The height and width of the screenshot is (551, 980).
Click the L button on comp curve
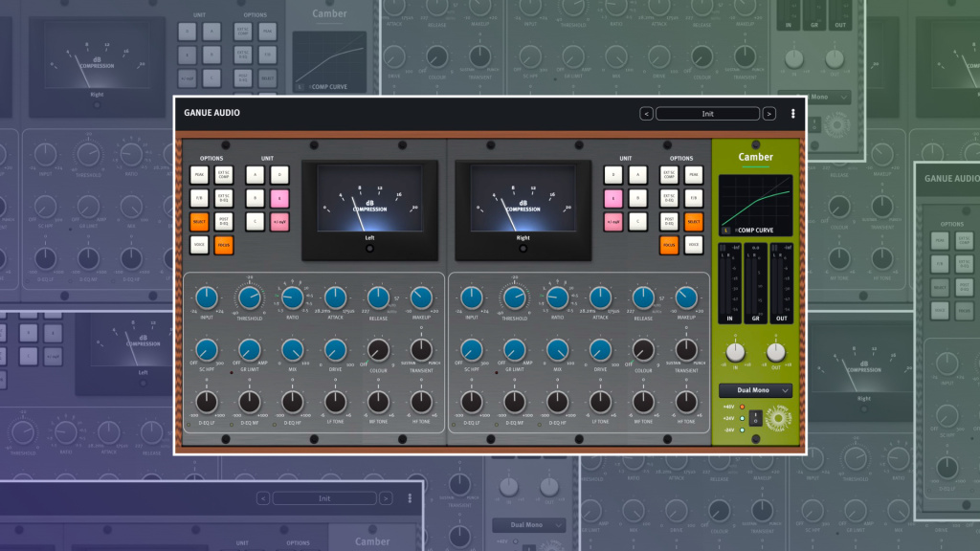click(726, 230)
